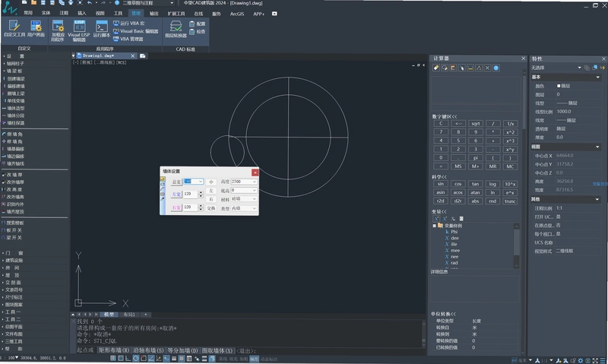
Task: Open the 总宽 width combo box dropdown
Action: [x=201, y=182]
